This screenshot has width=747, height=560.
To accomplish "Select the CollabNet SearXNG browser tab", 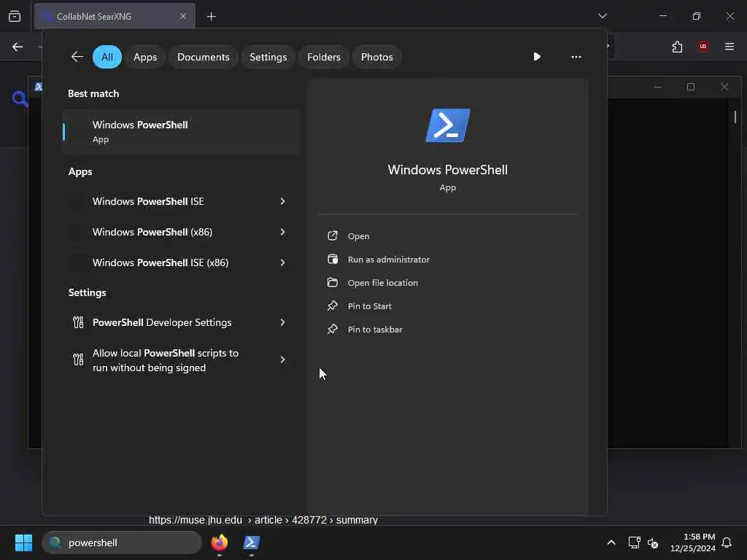I will click(x=115, y=16).
